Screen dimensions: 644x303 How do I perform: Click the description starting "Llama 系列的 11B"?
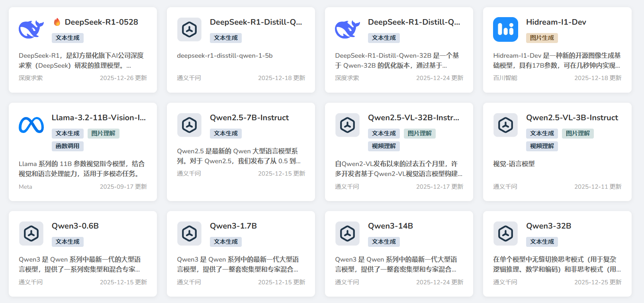point(82,169)
